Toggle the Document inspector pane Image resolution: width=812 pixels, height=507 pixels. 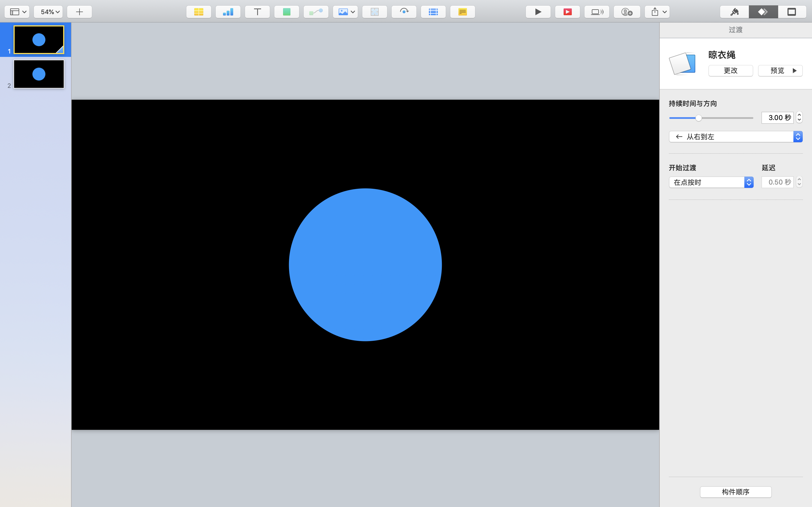click(x=792, y=12)
